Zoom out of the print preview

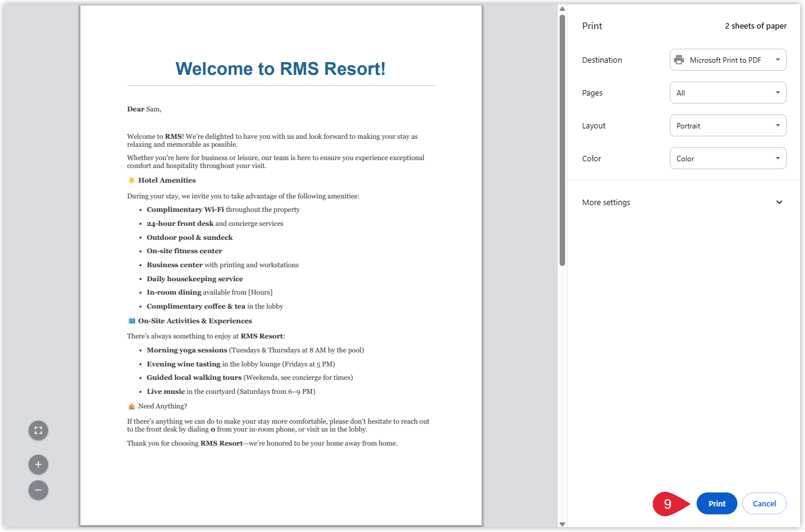click(x=38, y=490)
